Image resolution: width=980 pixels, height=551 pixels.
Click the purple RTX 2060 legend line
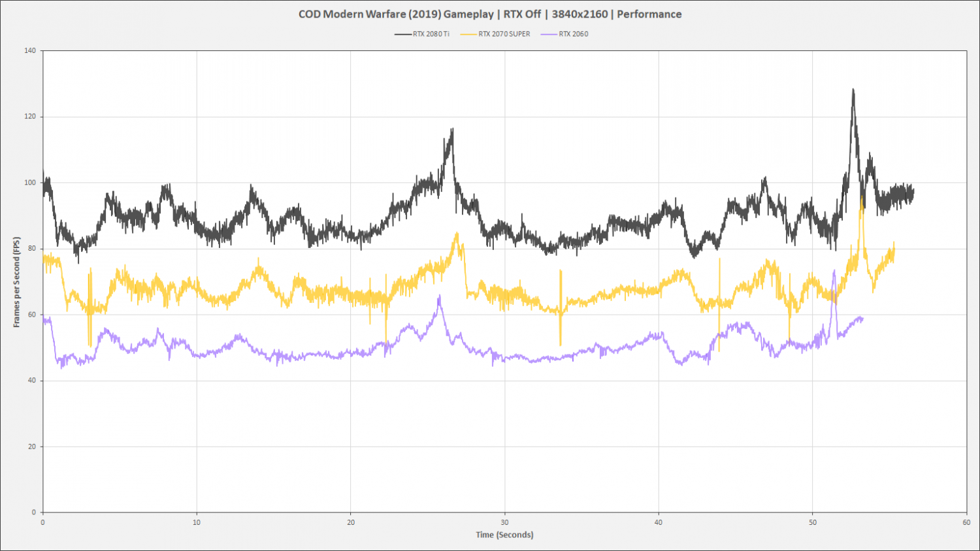549,34
